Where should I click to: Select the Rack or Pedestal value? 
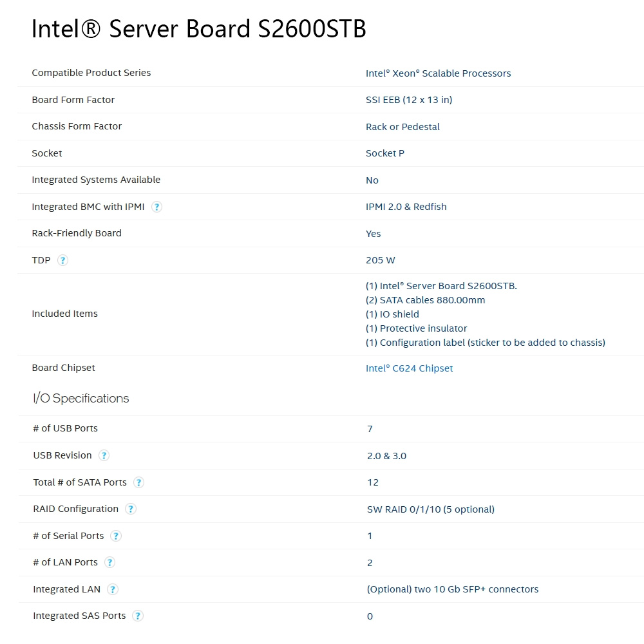point(402,127)
